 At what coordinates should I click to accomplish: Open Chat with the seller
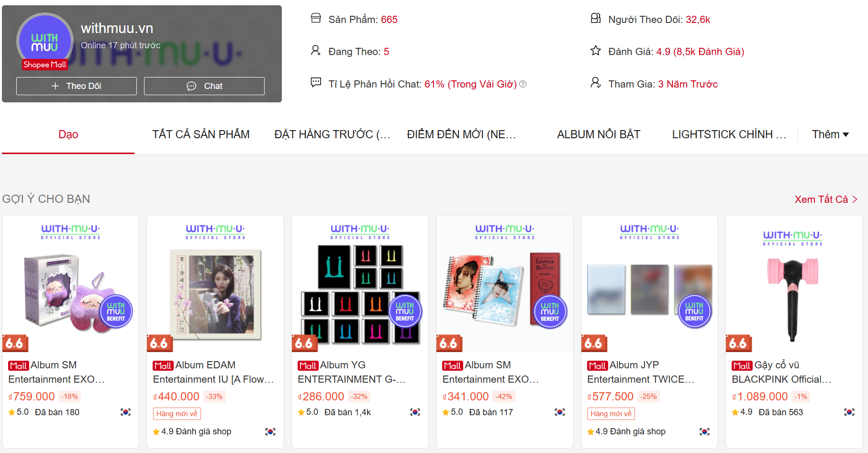pos(204,86)
